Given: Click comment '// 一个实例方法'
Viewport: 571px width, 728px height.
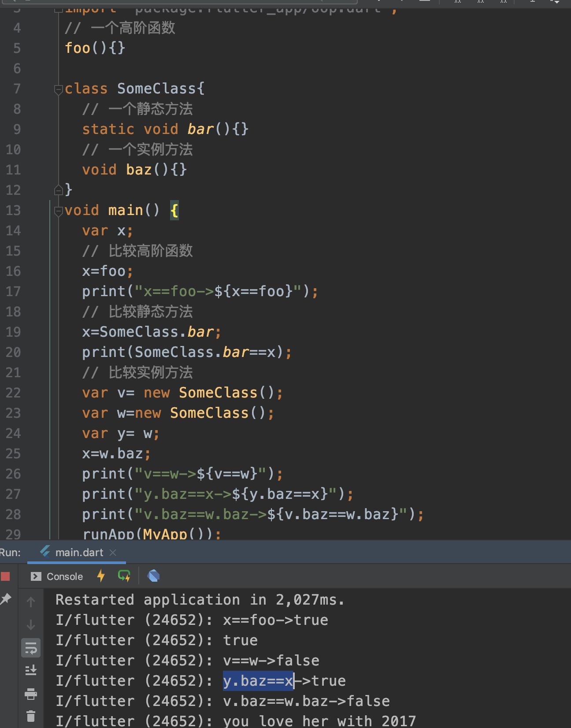Looking at the screenshot, I should click(137, 149).
